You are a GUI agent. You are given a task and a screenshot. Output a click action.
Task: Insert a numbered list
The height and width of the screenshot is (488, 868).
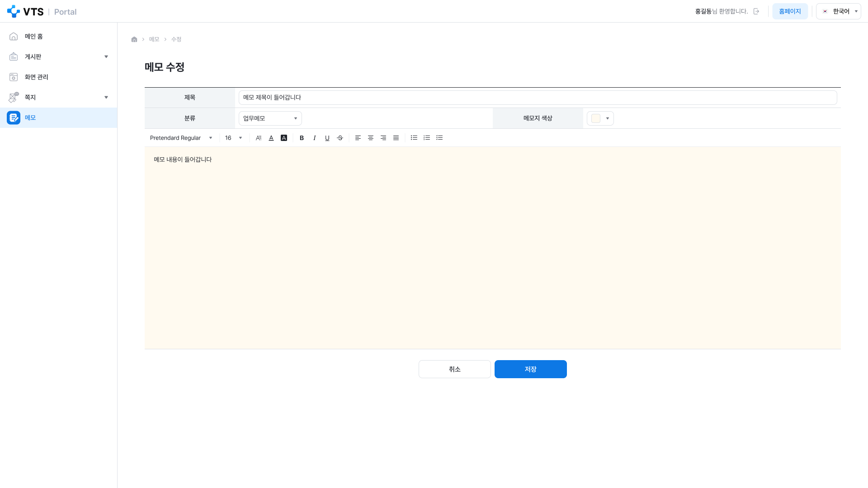[x=427, y=138]
